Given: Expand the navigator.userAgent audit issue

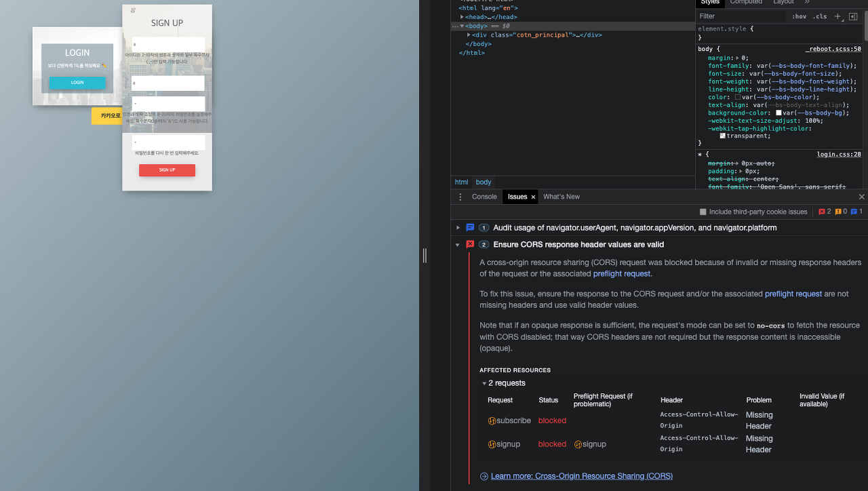Looking at the screenshot, I should (x=458, y=228).
